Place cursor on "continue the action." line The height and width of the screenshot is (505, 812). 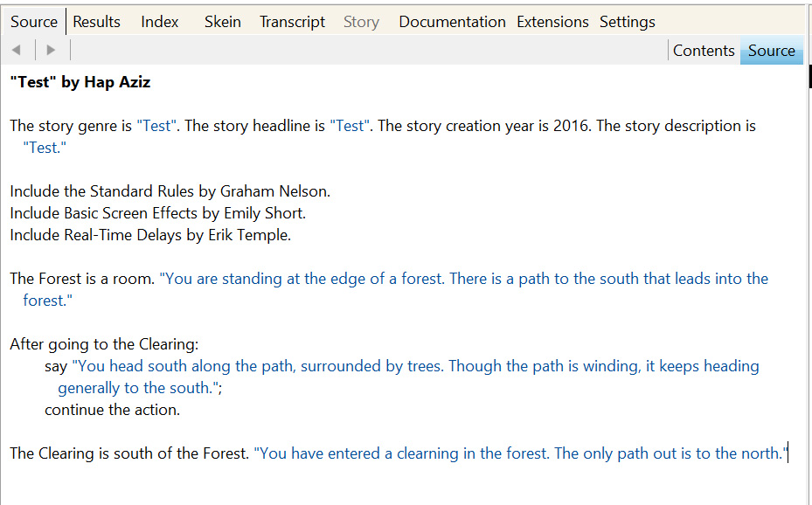coord(112,410)
